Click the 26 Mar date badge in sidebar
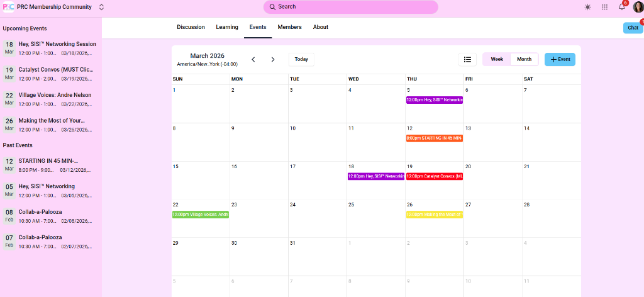The height and width of the screenshot is (297, 644). (9, 124)
